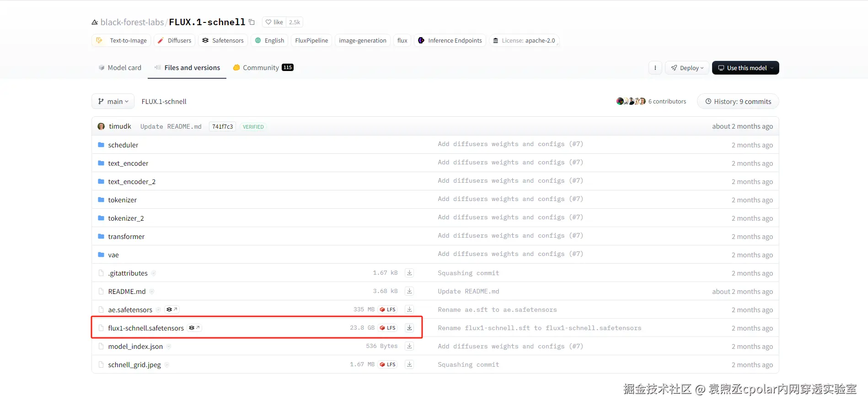Screen dimensions: 868x407
Task: Copy model name with the copy icon
Action: [252, 22]
